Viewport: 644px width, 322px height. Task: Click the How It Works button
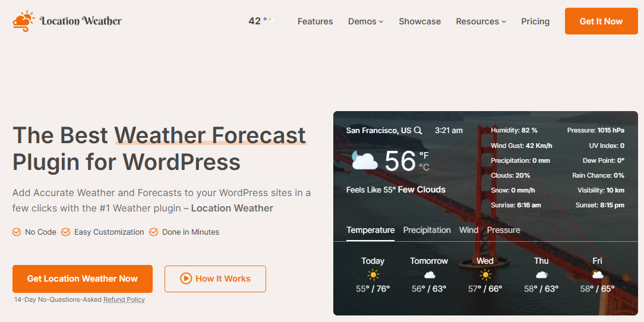point(215,279)
